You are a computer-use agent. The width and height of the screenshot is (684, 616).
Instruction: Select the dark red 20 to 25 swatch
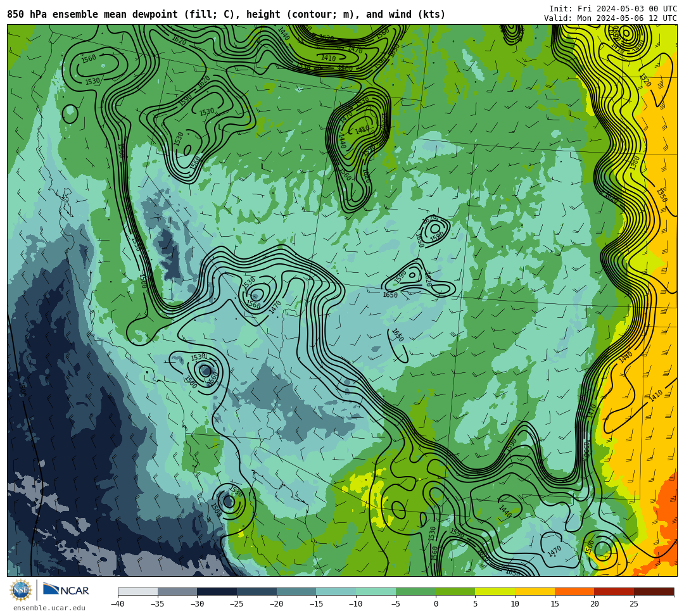(x=614, y=591)
